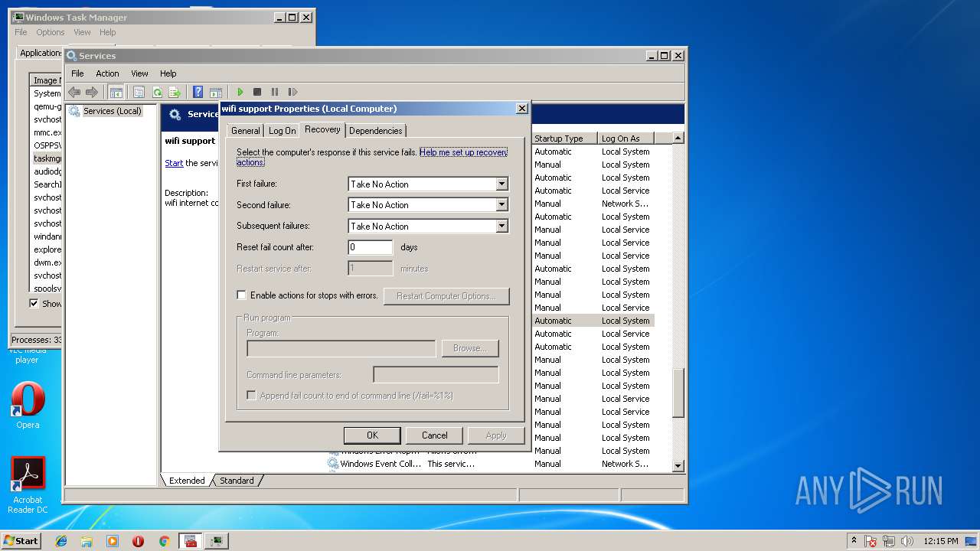980x551 pixels.
Task: Enable actions for stops with errors checkbox
Action: (241, 295)
